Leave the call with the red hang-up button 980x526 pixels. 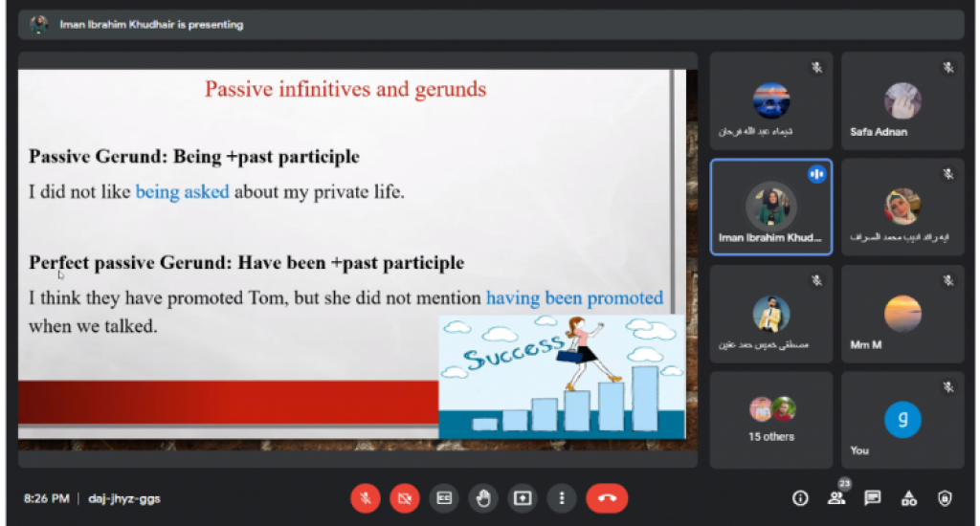[607, 498]
